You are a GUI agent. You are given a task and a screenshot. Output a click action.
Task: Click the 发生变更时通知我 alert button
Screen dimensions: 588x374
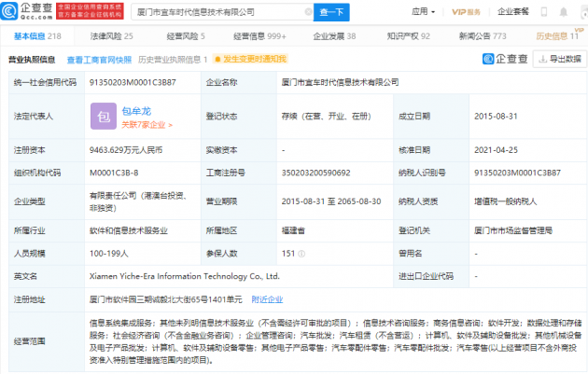point(250,59)
